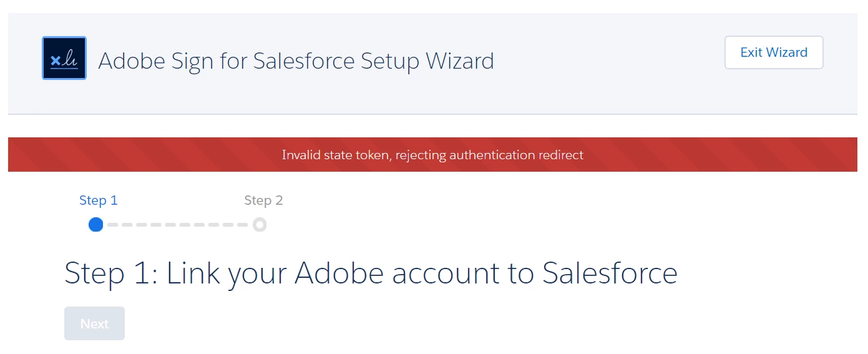Click the word 'Salesforce' in the Step 1 heading
This screenshot has height=354, width=868.
coord(610,273)
